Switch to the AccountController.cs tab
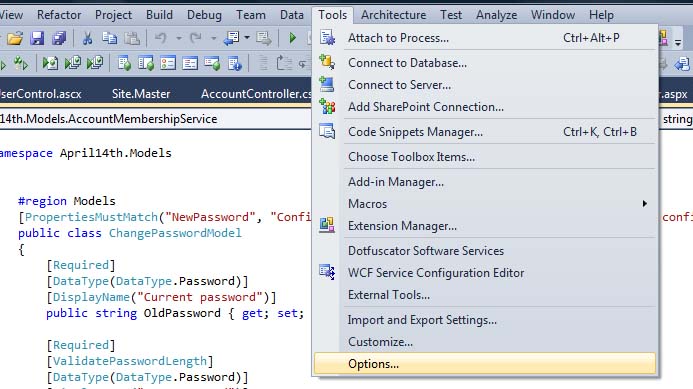Image resolution: width=693 pixels, height=389 pixels. [x=256, y=94]
